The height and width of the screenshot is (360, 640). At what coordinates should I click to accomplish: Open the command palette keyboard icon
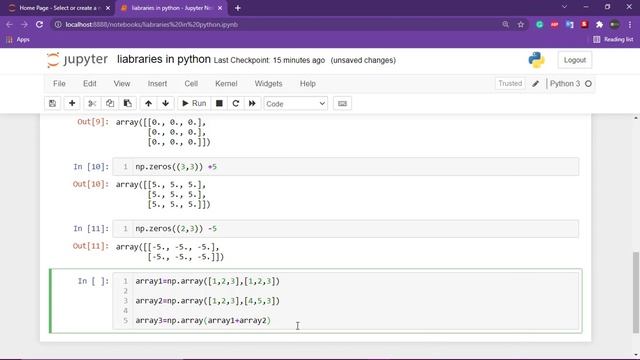pyautogui.click(x=342, y=104)
